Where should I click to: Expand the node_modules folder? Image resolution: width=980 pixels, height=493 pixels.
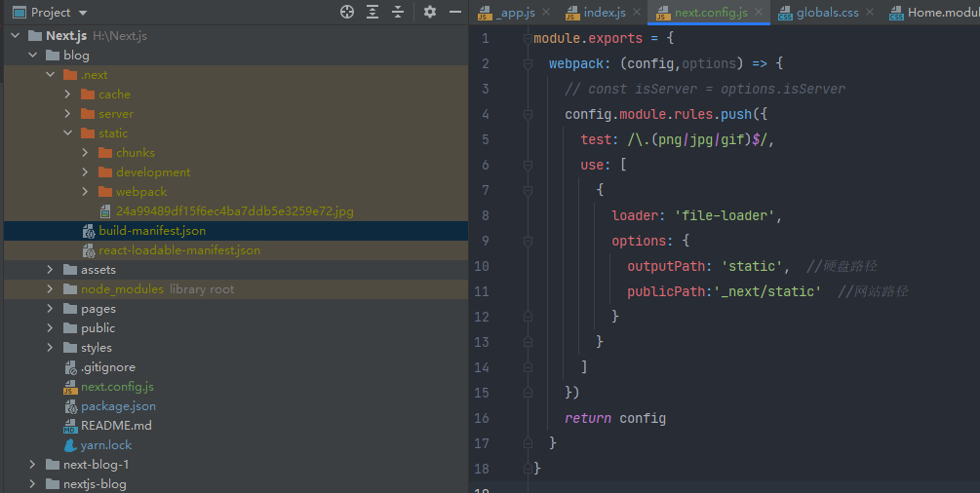coord(50,289)
